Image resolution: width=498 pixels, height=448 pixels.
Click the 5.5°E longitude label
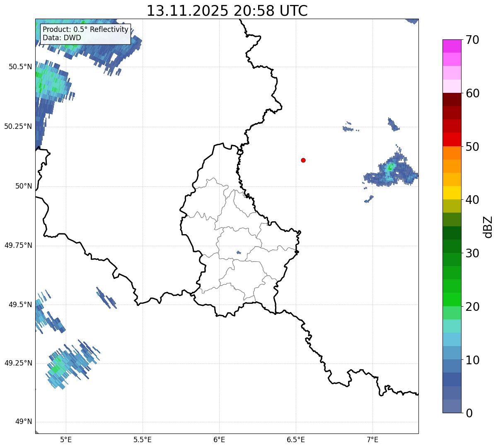[x=143, y=439]
